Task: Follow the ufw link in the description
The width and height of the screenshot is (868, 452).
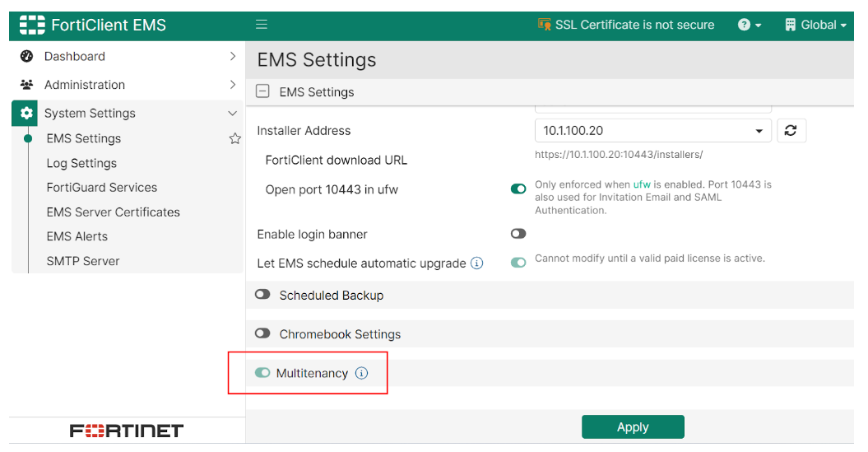Action: 642,184
